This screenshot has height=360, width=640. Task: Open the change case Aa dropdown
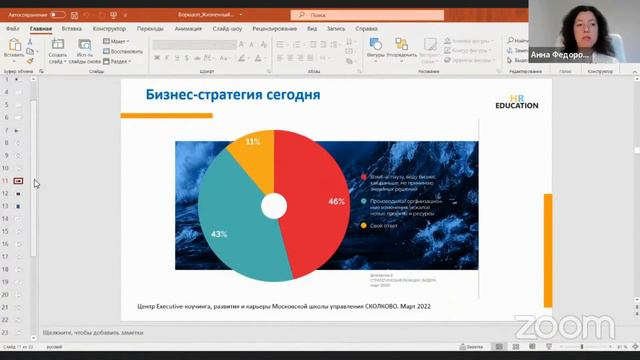click(x=224, y=58)
